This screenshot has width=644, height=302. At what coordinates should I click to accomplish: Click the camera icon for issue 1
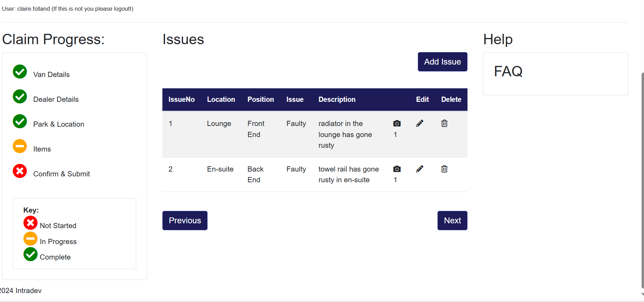(x=397, y=124)
